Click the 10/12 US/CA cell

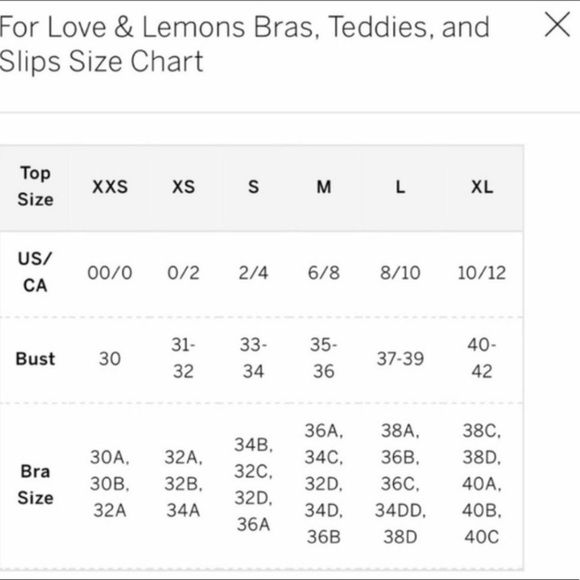click(482, 273)
